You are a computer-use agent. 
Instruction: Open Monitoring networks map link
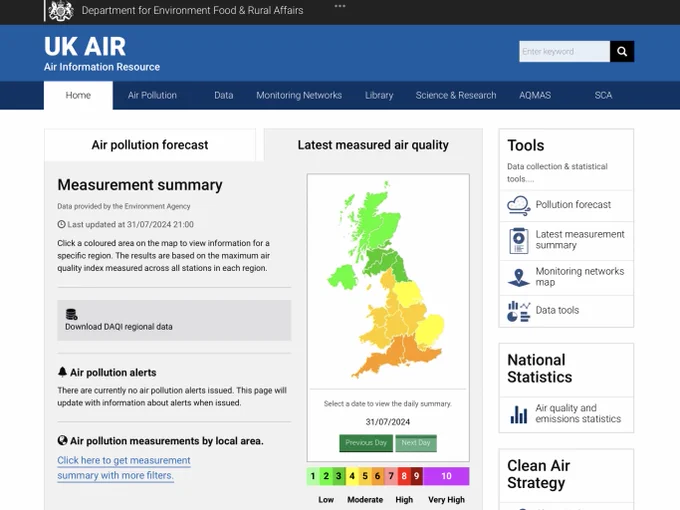580,277
